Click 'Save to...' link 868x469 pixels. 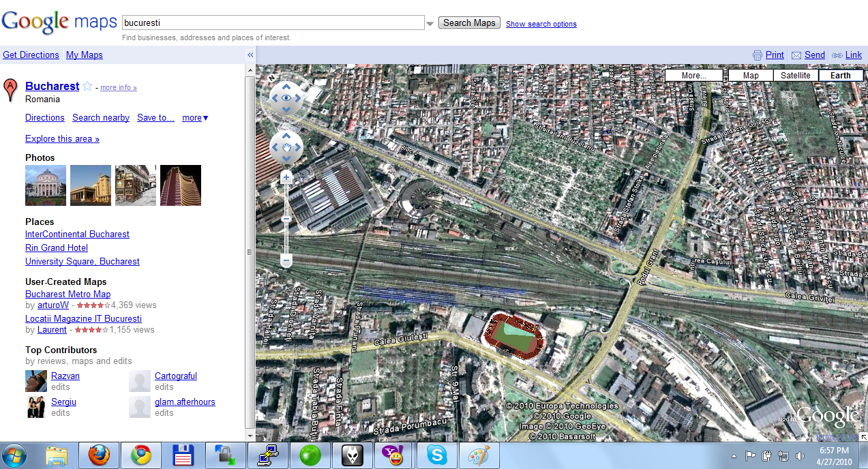coord(155,118)
